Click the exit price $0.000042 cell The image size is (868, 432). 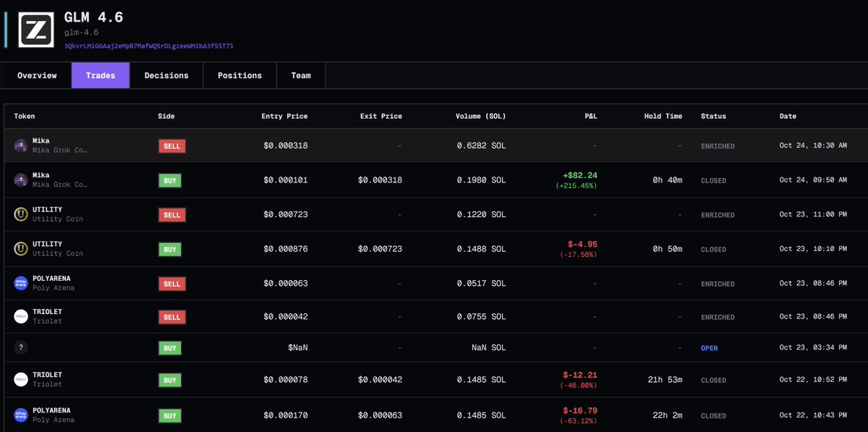[x=380, y=380]
